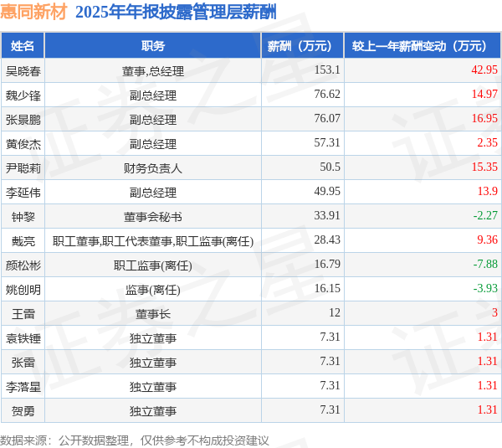Screen dimensions: 502x448
Task: Click the salary value 33.91
Action: [327, 216]
